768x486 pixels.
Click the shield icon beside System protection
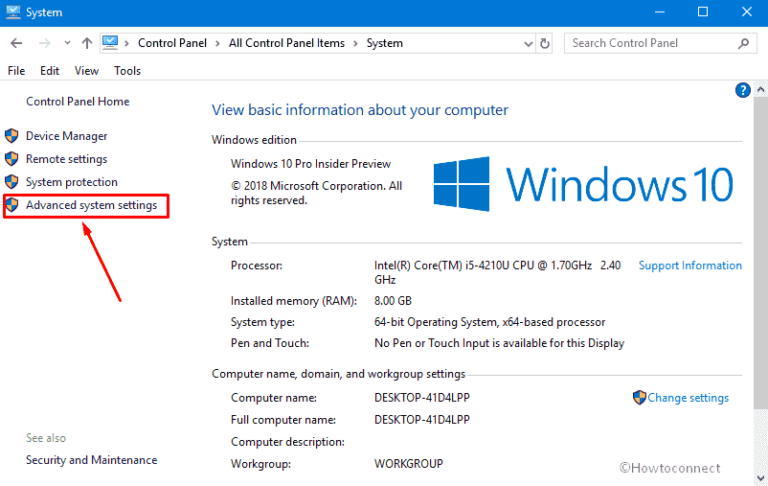(12, 182)
